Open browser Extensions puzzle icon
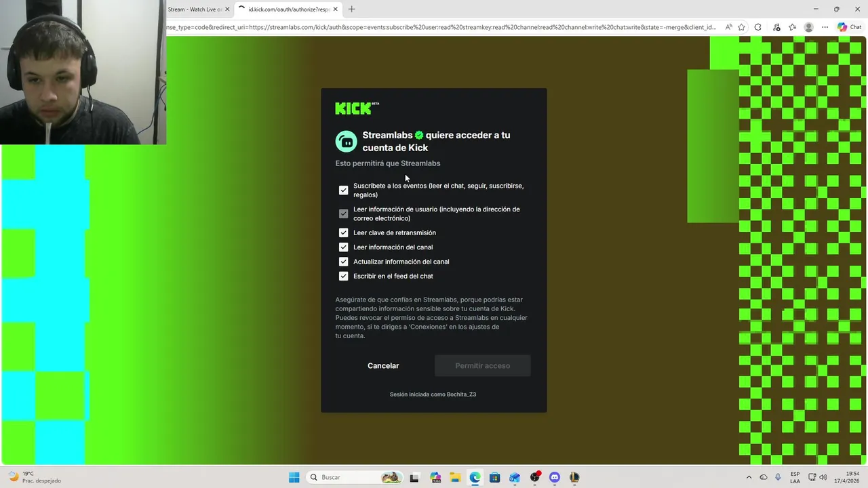 [x=757, y=27]
